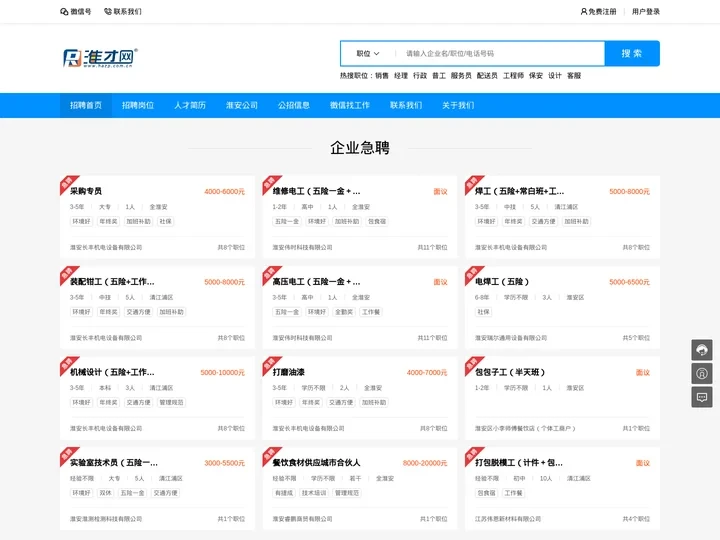Click company 淮安长丰机电设备有限公司 under 采购专员

point(106,247)
